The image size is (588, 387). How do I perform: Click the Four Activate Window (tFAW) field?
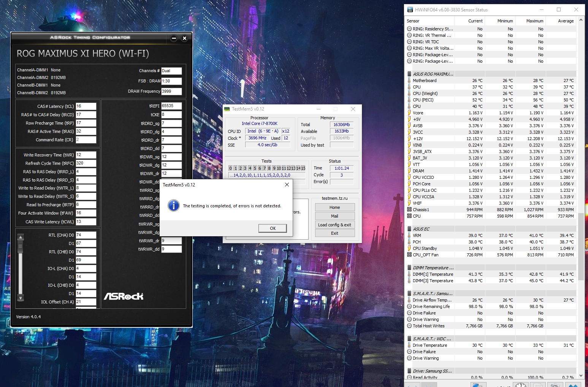[86, 213]
